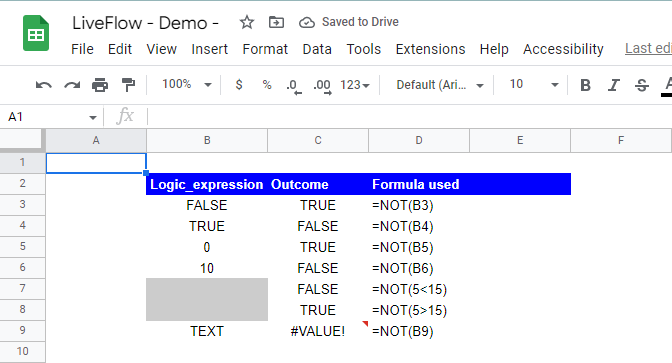Apply currency format with dollar icon
Image resolution: width=672 pixels, height=363 pixels.
pyautogui.click(x=239, y=84)
